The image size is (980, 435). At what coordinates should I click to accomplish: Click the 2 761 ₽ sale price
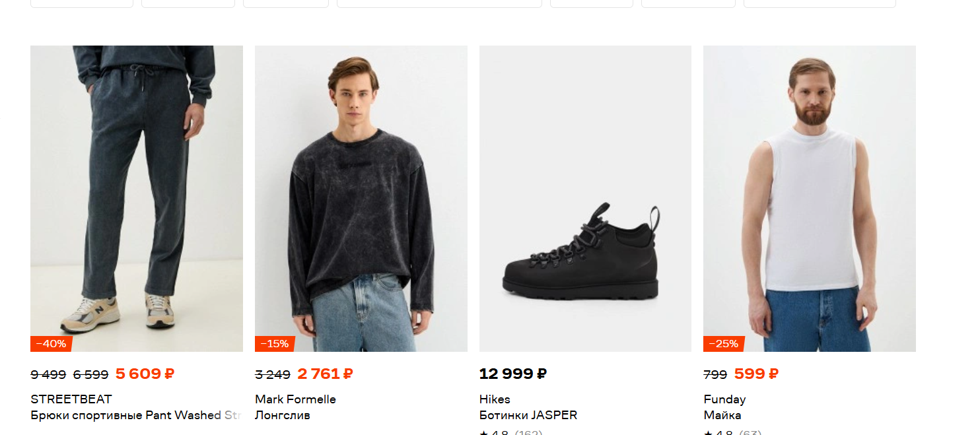coord(325,374)
